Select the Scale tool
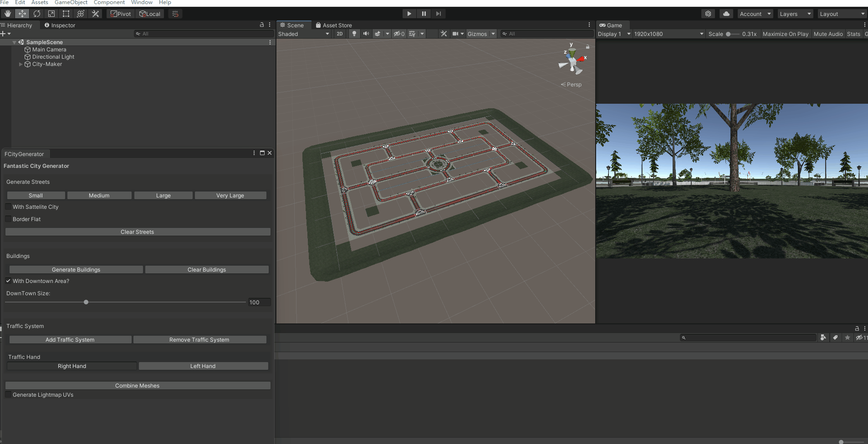The width and height of the screenshot is (868, 444). click(x=51, y=14)
